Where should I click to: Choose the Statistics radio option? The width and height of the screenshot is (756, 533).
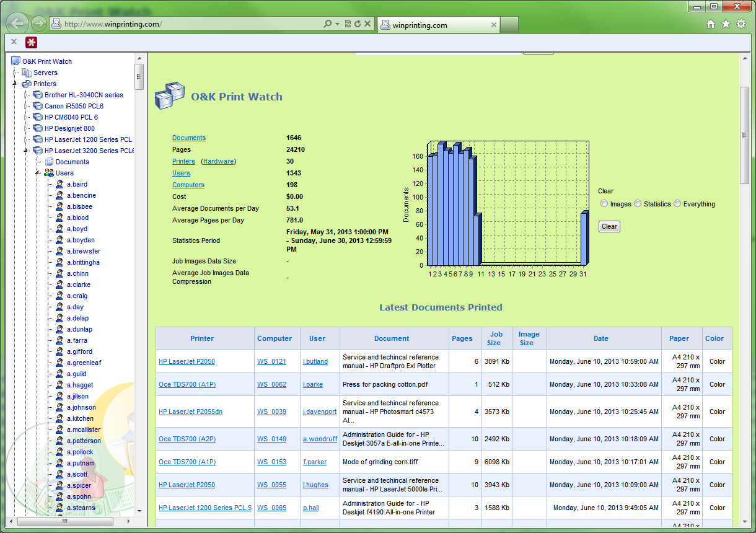638,203
